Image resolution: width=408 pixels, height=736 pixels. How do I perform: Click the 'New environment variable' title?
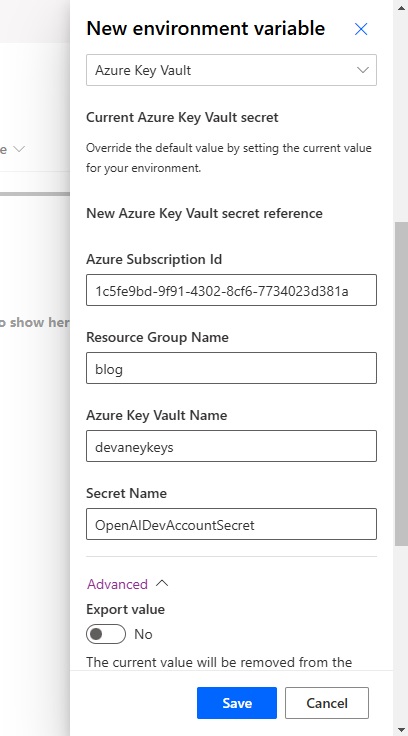click(206, 29)
